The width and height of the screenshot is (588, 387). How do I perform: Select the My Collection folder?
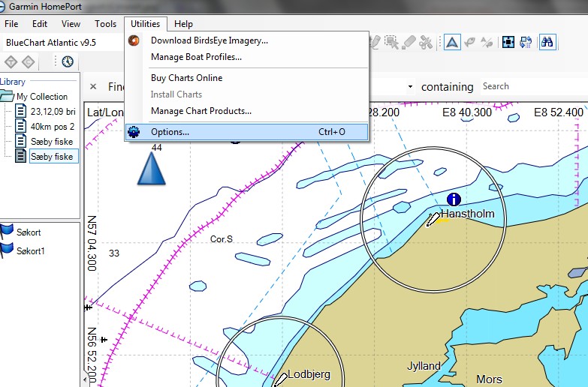[x=42, y=97]
